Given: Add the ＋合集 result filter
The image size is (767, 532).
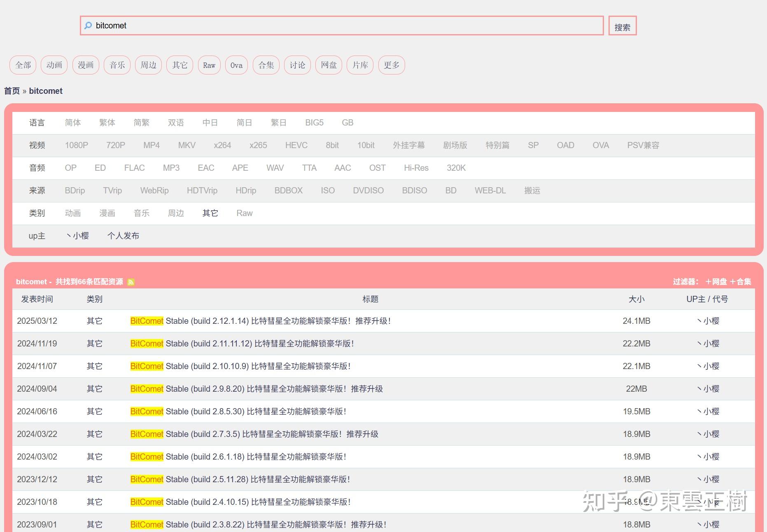Looking at the screenshot, I should (740, 282).
